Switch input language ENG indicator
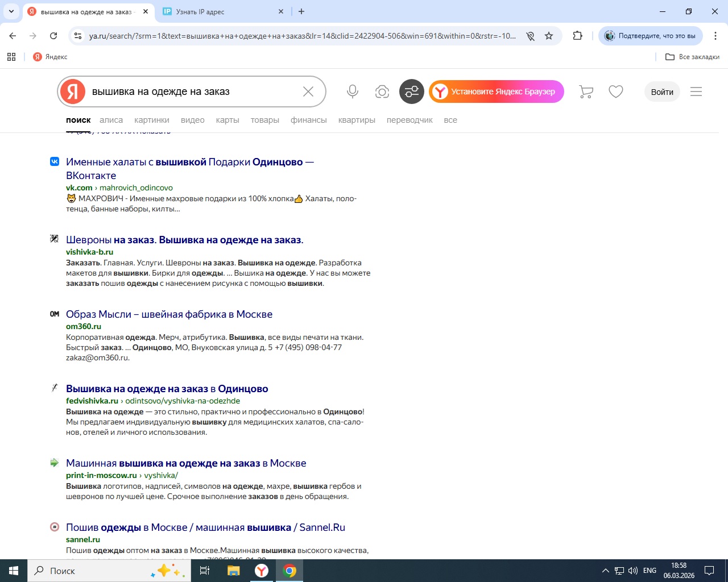This screenshot has height=582, width=728. pos(650,571)
